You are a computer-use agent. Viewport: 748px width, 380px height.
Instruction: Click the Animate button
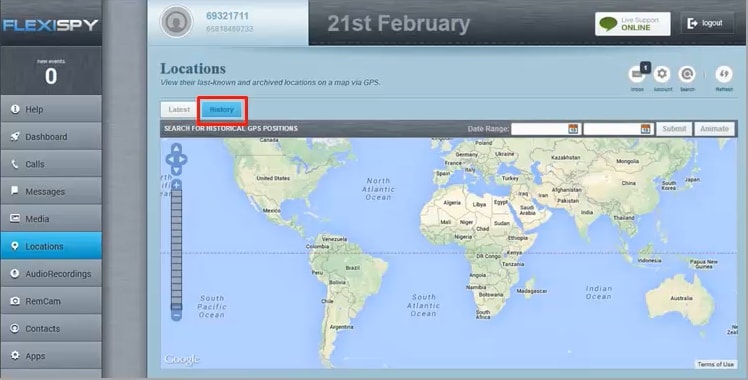[x=714, y=129]
